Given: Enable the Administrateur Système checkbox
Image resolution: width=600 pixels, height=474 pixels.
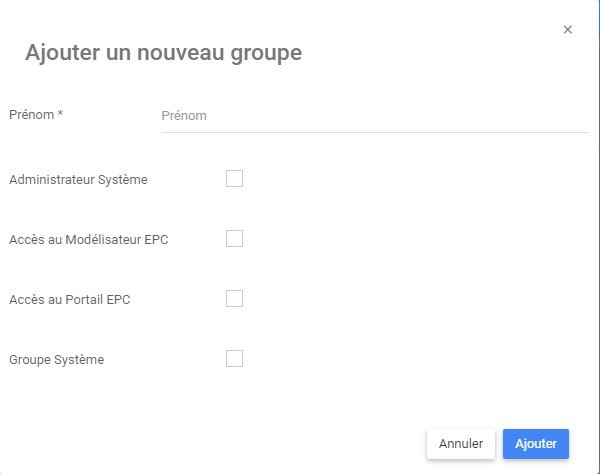Looking at the screenshot, I should click(235, 179).
